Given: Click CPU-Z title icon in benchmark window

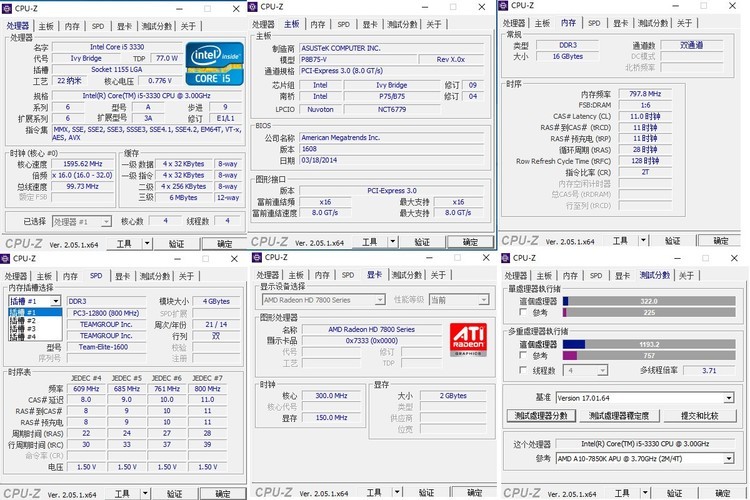Looking at the screenshot, I should point(506,258).
